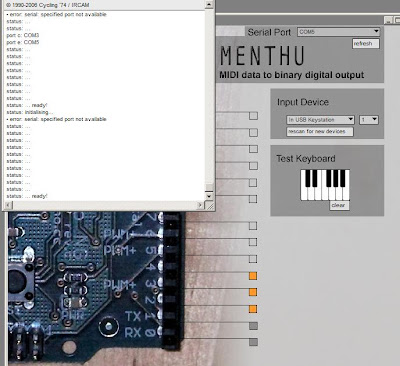Open the MIDI channel 1 dropdown

click(369, 120)
